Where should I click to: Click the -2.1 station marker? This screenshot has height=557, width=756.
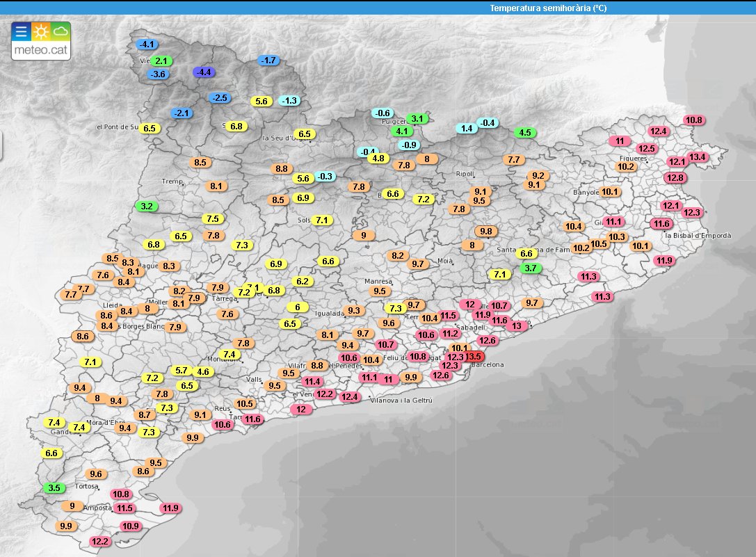pos(182,113)
